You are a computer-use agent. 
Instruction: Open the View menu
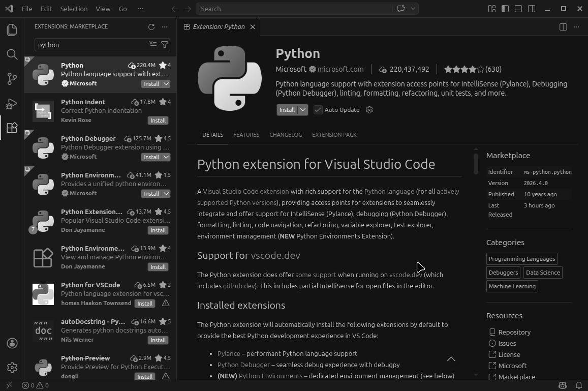click(103, 9)
